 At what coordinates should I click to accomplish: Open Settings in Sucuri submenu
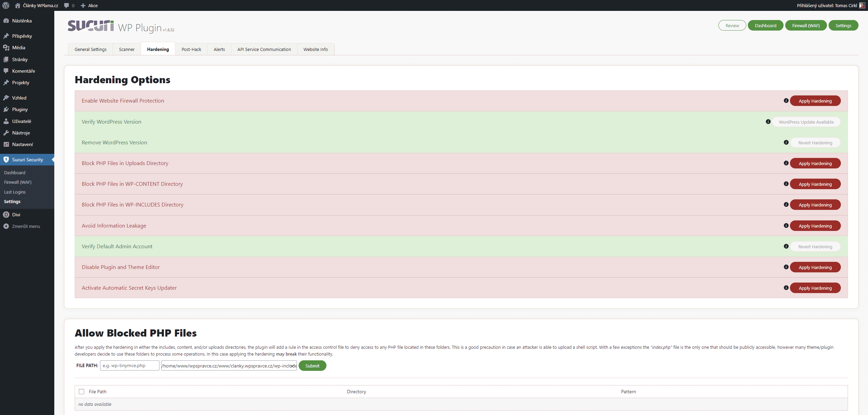pyautogui.click(x=12, y=201)
